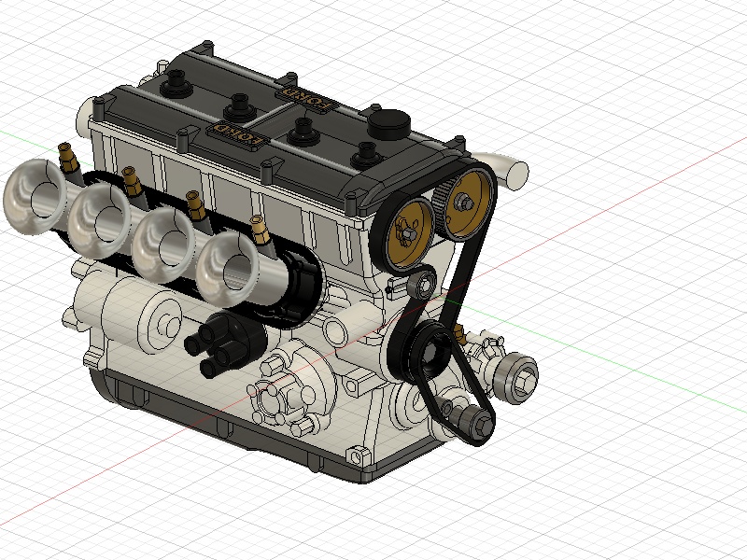Select the small belt tensioner pulley
Viewport: 747px width, 560px height.
(x=422, y=284)
